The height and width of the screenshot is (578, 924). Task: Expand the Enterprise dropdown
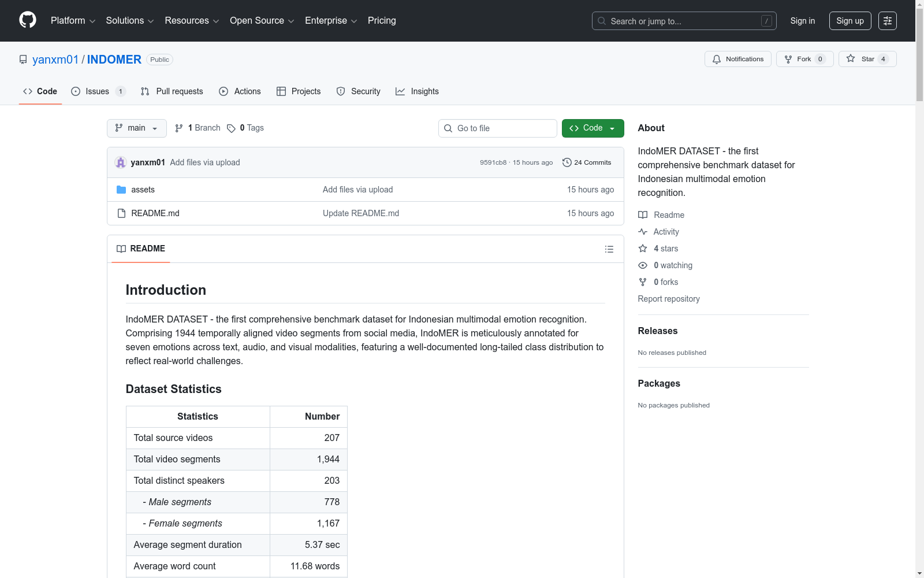click(x=331, y=21)
